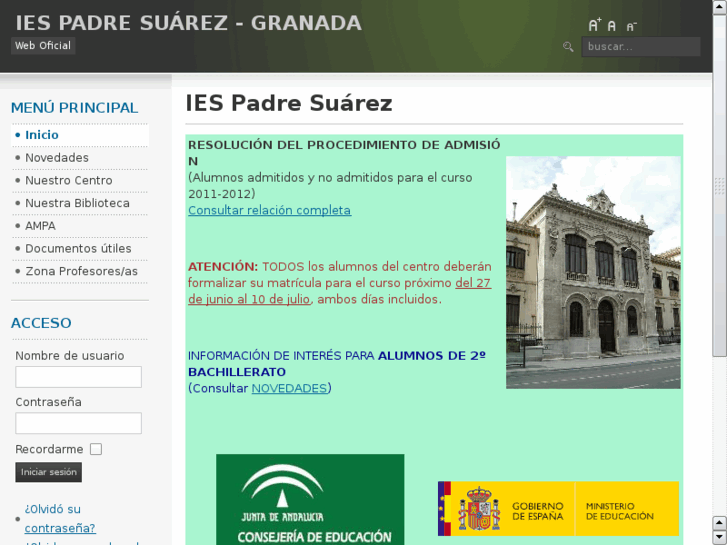Click the Junta de Andalucía logo
Viewport: 727px width, 545px height.
pos(310,500)
